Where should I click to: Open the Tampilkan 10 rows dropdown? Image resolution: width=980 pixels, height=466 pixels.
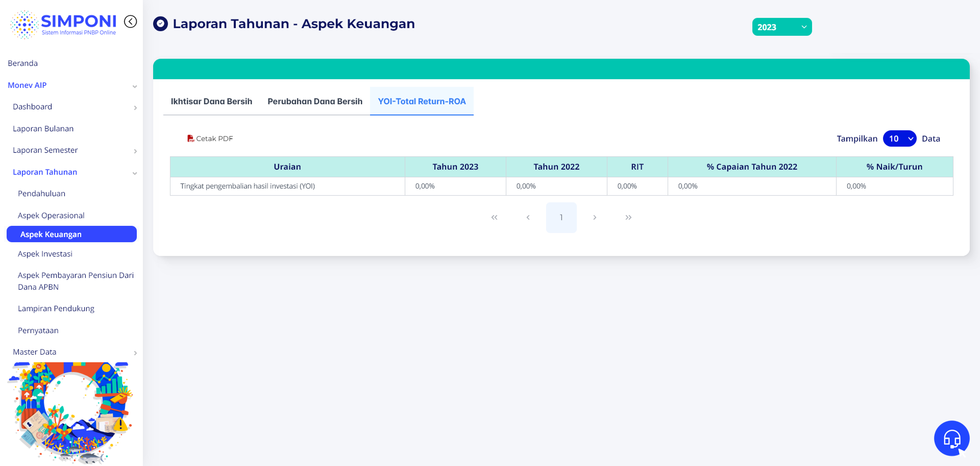(899, 138)
